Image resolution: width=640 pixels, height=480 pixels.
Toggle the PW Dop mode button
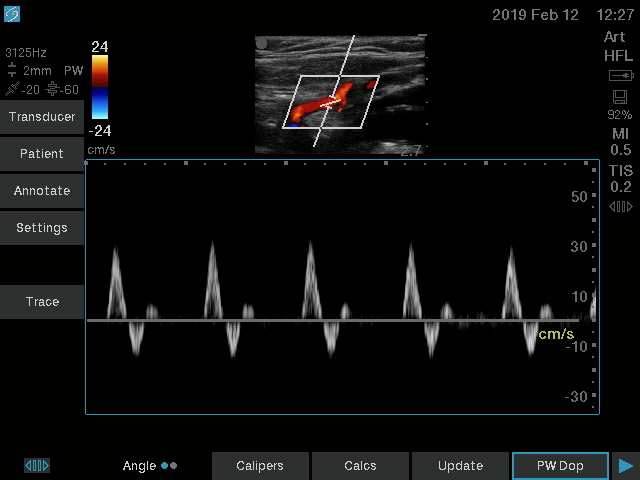click(x=560, y=466)
